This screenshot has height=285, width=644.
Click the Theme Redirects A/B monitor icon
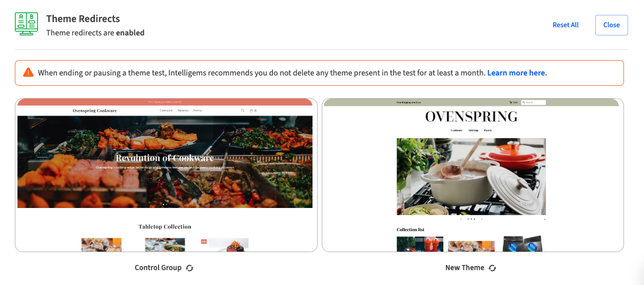26,24
